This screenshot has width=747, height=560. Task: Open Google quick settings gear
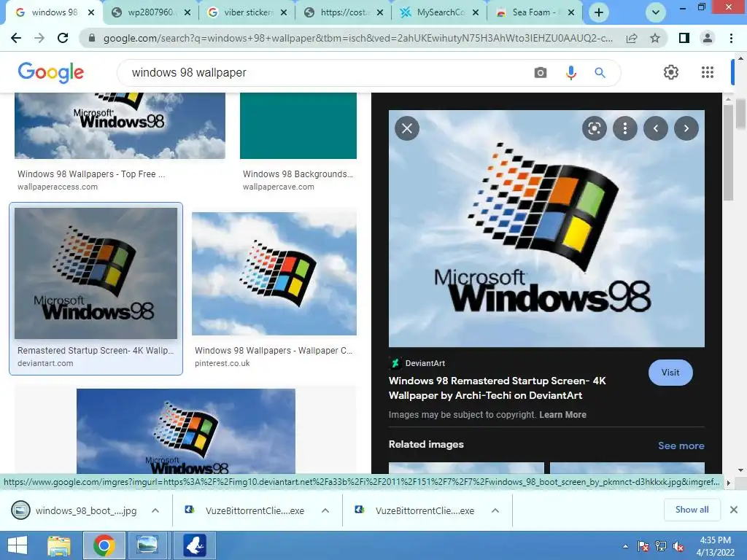pyautogui.click(x=671, y=72)
